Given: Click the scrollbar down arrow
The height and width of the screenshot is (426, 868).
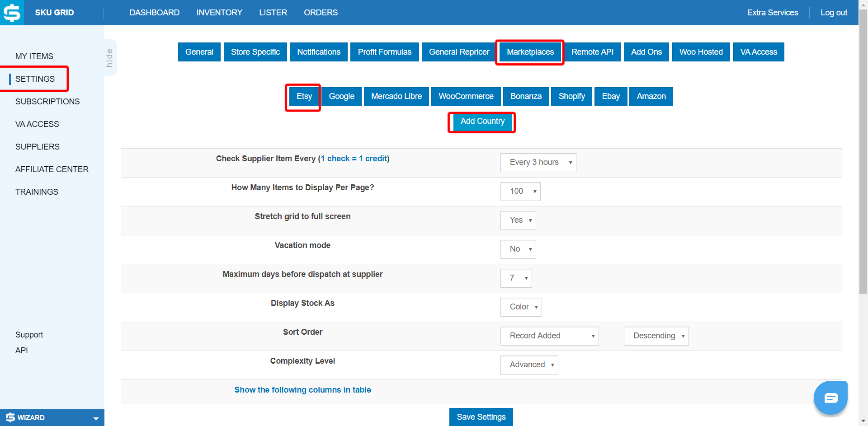Looking at the screenshot, I should click(863, 421).
